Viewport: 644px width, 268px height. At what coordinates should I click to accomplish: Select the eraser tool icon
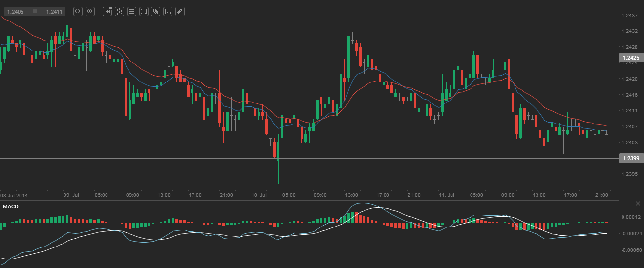click(180, 11)
